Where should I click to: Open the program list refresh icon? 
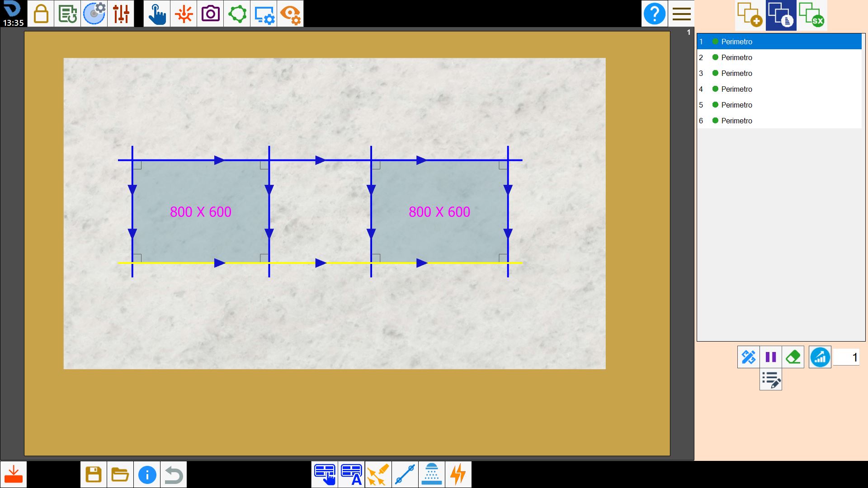click(x=67, y=14)
